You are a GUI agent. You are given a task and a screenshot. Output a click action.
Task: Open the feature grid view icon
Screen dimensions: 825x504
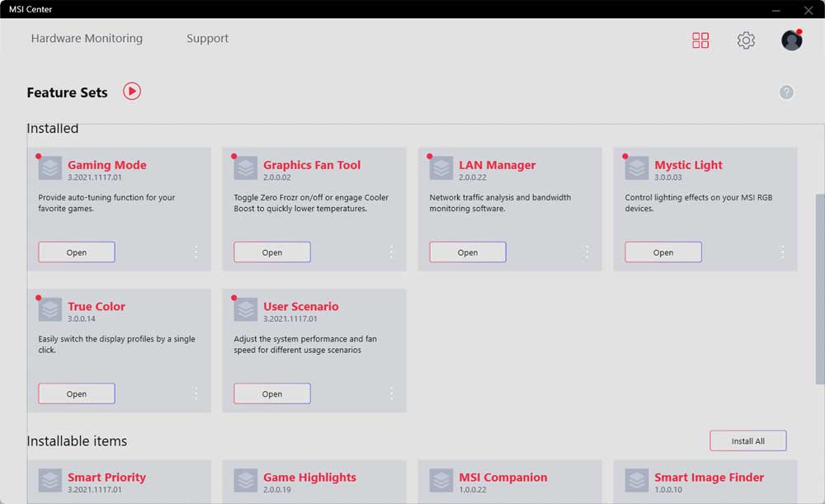tap(700, 40)
